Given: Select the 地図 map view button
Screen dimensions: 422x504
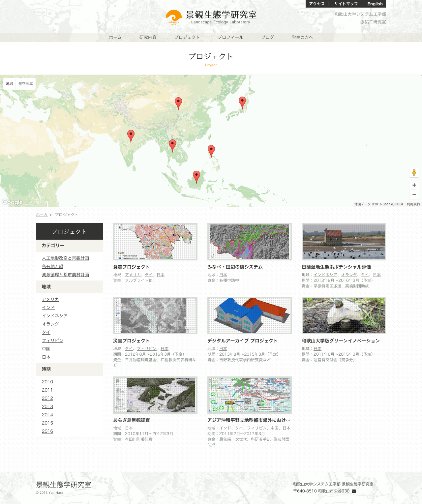Looking at the screenshot, I should (10, 84).
